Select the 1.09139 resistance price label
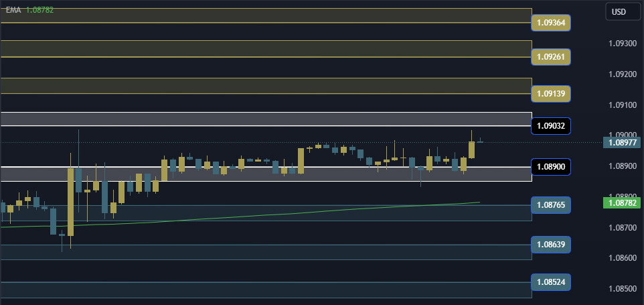This screenshot has width=644, height=305. (x=551, y=94)
